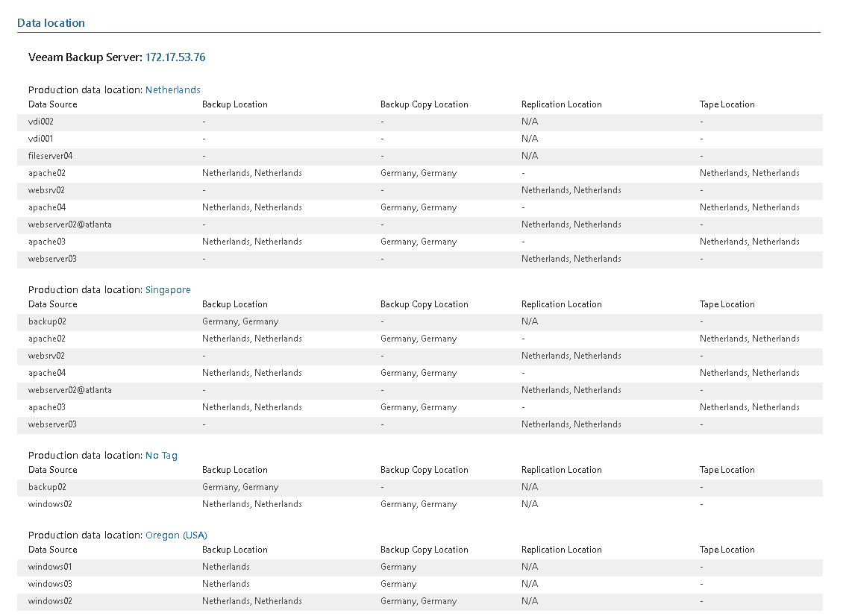Click apache03 in the Singapore section
Viewport: 849px width, 616px height.
point(46,408)
